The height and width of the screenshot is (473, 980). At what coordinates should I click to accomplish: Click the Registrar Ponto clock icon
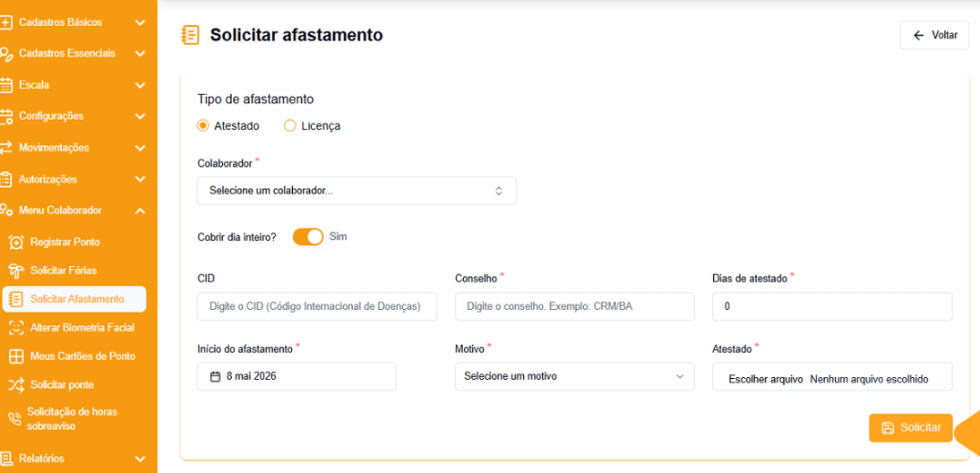coord(17,242)
